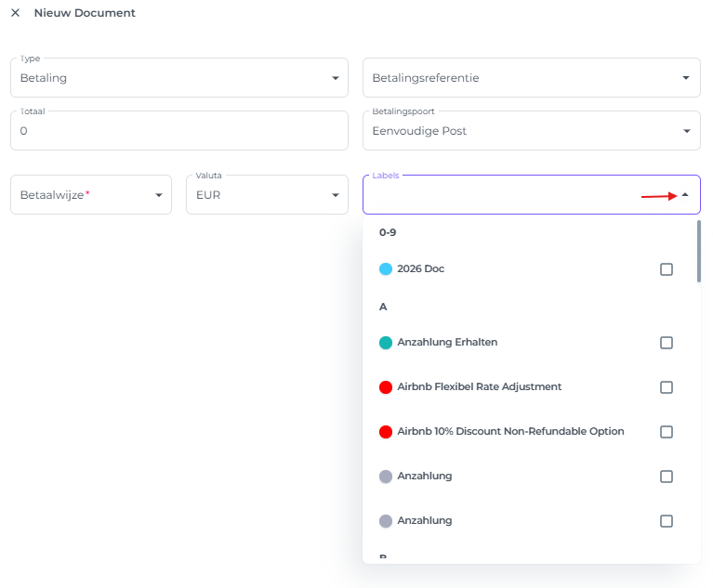Image resolution: width=713 pixels, height=588 pixels.
Task: Click inside the Labels search field
Action: click(x=502, y=195)
